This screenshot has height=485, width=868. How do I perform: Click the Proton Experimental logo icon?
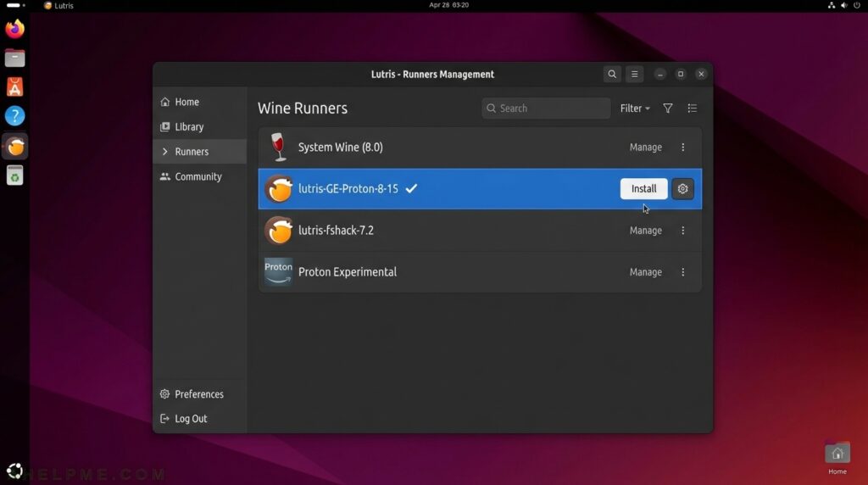coord(278,272)
